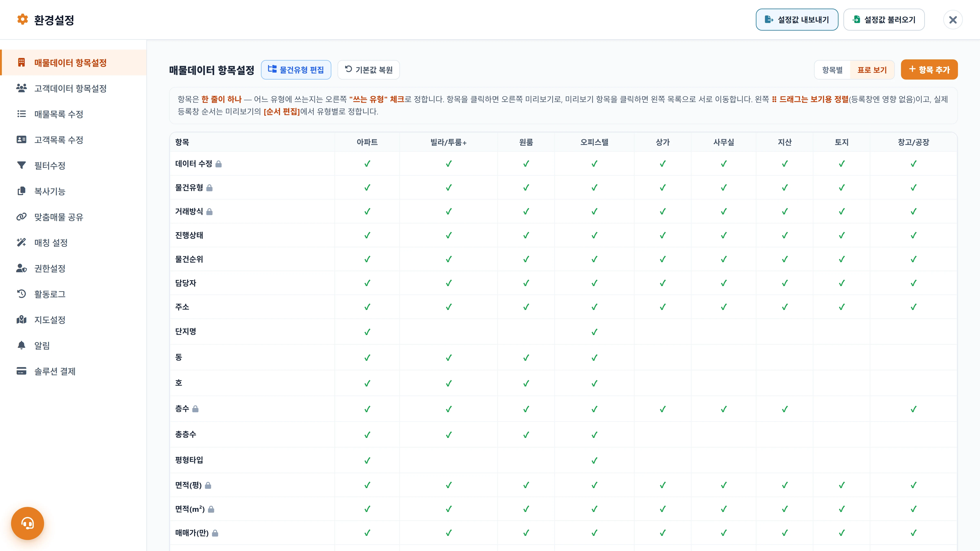
Task: Click the lock icon next to 거래방식
Action: coord(209,212)
